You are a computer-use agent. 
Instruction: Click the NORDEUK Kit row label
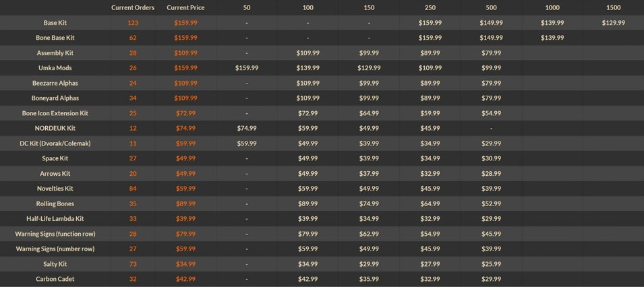click(55, 128)
